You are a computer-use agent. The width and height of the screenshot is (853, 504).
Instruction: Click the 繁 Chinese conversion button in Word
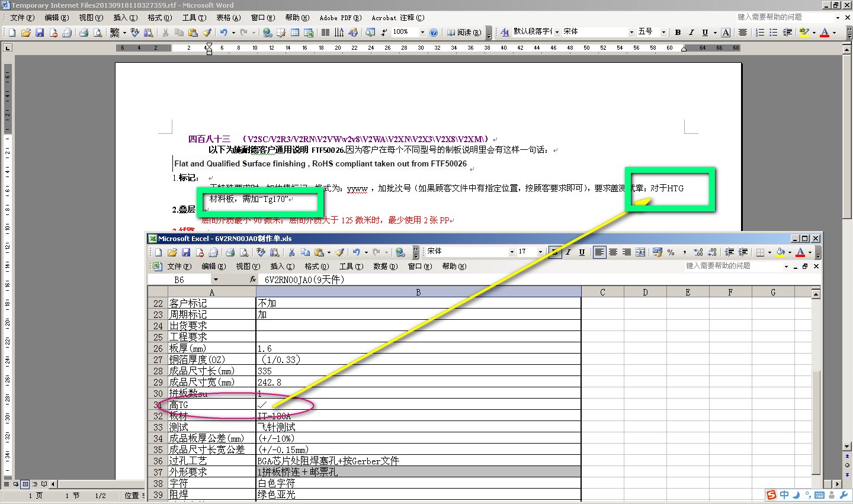pyautogui.click(x=115, y=33)
